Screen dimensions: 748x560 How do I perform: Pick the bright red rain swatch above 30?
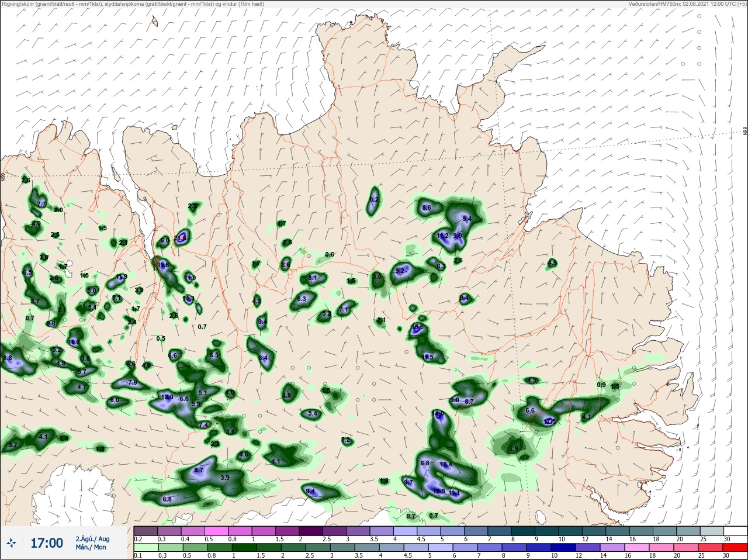735,547
